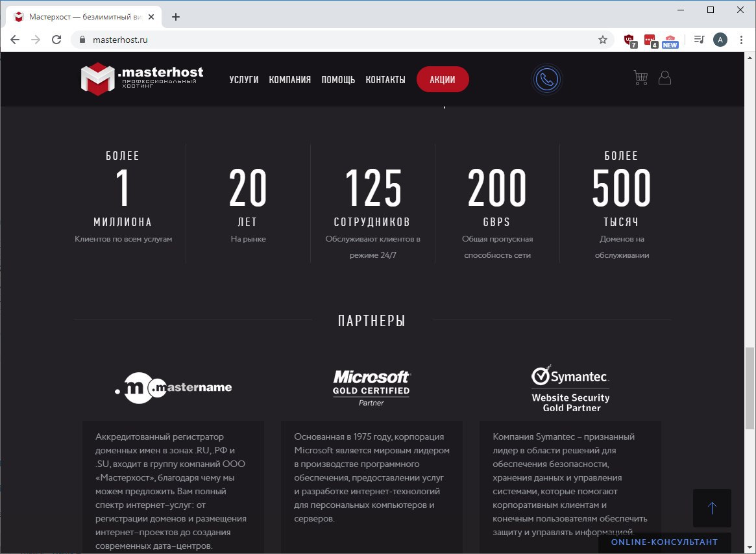This screenshot has height=554, width=756.
Task: Open the red extension icon with badge 4
Action: tap(650, 40)
